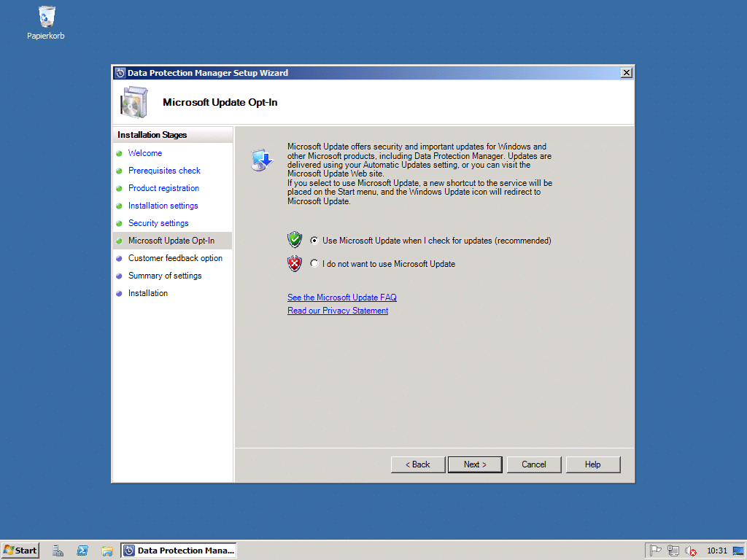Click the Data Protection Manager taskbar button
Viewport: 747px width, 560px height.
click(179, 551)
